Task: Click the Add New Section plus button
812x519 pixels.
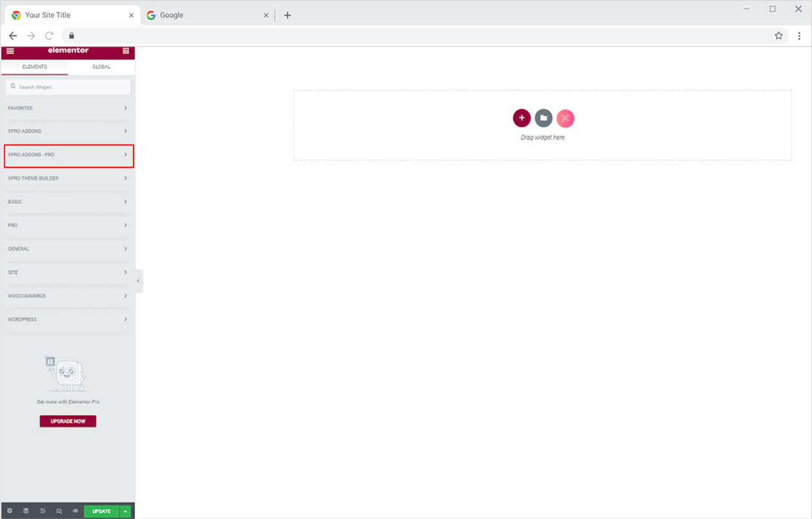Action: (x=522, y=118)
